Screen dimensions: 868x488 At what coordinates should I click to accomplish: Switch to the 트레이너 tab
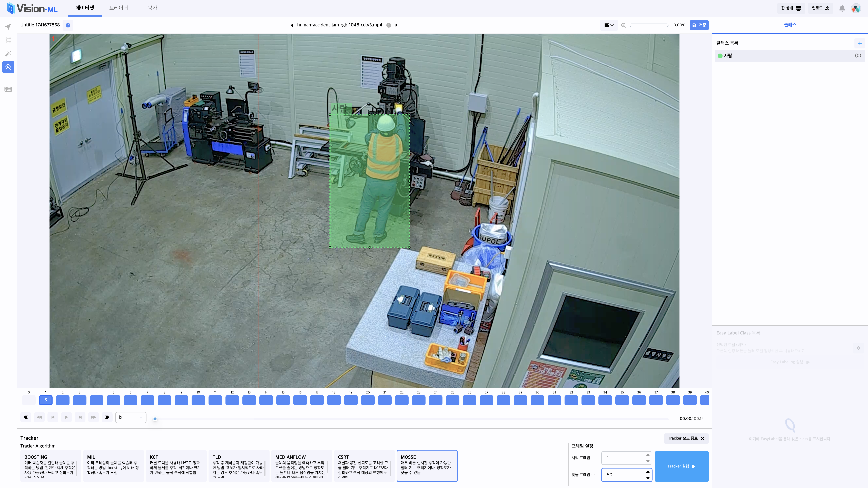tap(119, 8)
